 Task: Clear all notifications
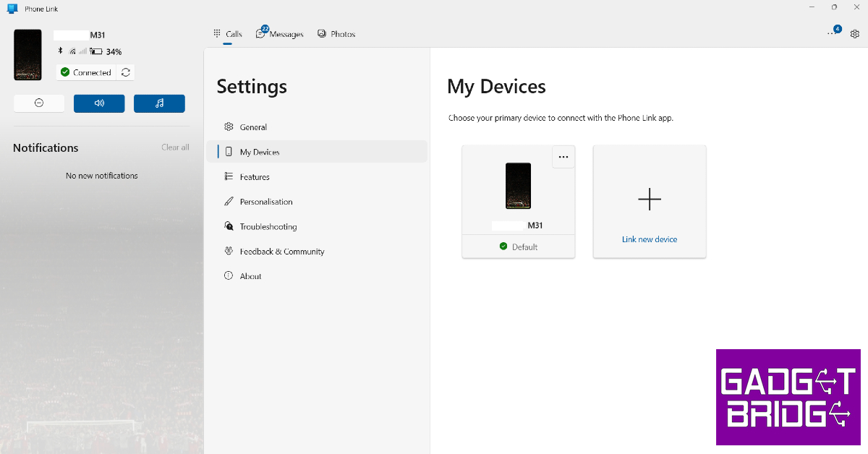pyautogui.click(x=175, y=147)
